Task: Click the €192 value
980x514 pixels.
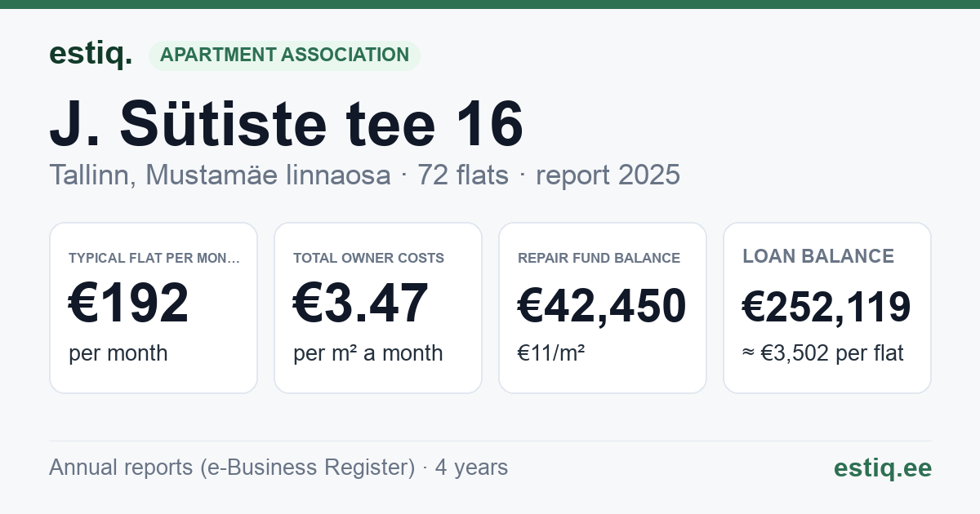Action: coord(129,304)
